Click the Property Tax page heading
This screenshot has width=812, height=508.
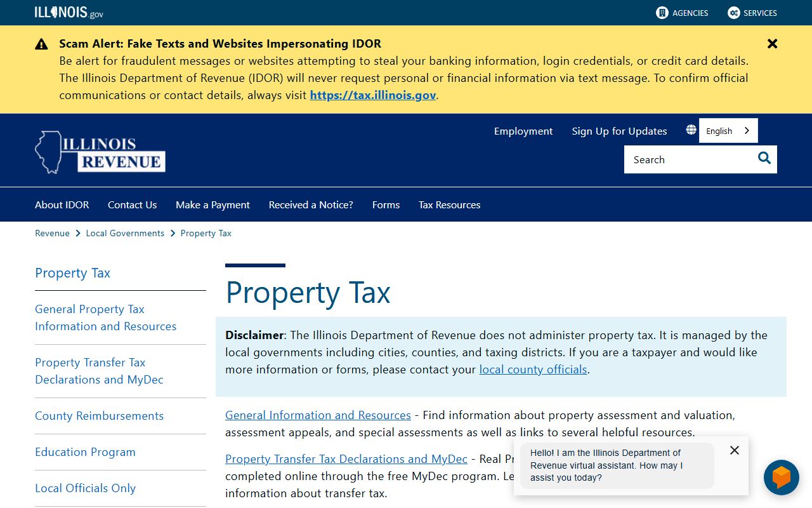point(308,293)
